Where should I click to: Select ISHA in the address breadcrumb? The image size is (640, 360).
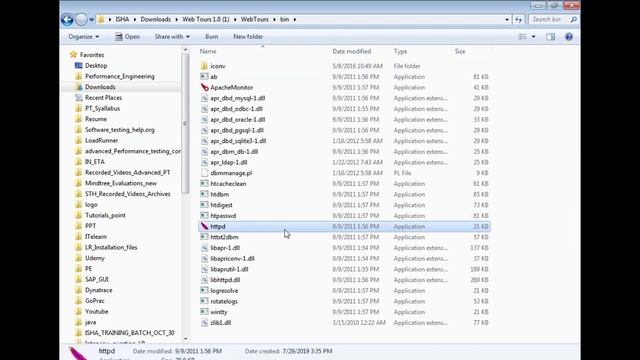(122, 20)
